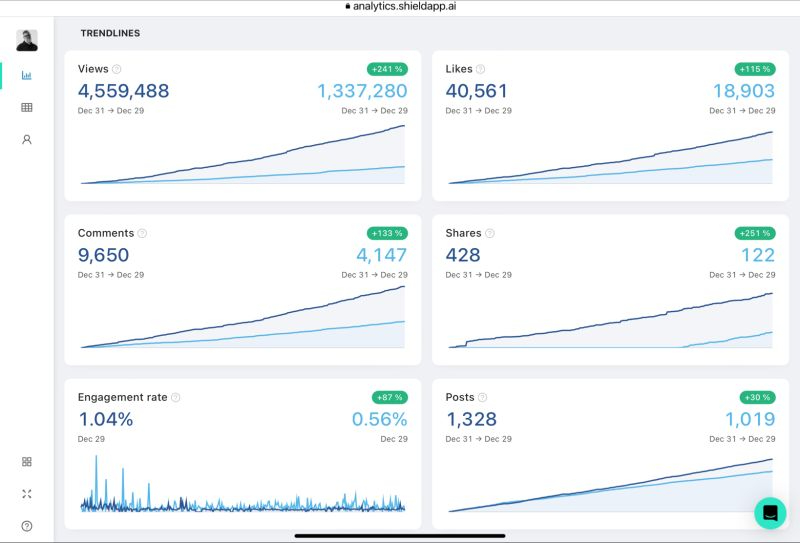This screenshot has height=543, width=800.
Task: Select the Engagement rate value 1.04%
Action: [x=106, y=419]
